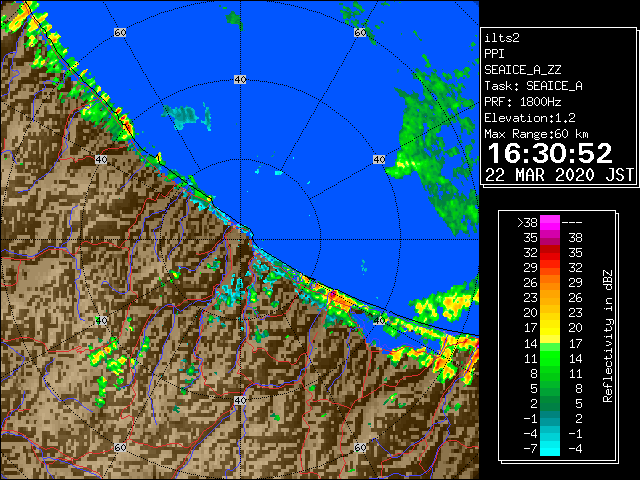Click the 'Reflectivity in dBZ' legend title
Image resolution: width=640 pixels, height=480 pixels.
click(607, 336)
